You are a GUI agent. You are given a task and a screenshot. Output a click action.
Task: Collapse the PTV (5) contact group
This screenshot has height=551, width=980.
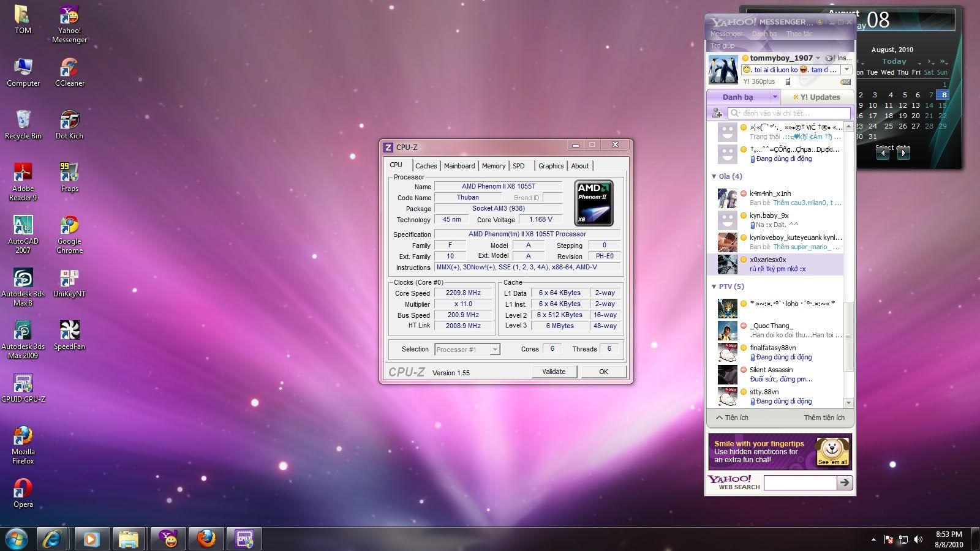pos(714,287)
